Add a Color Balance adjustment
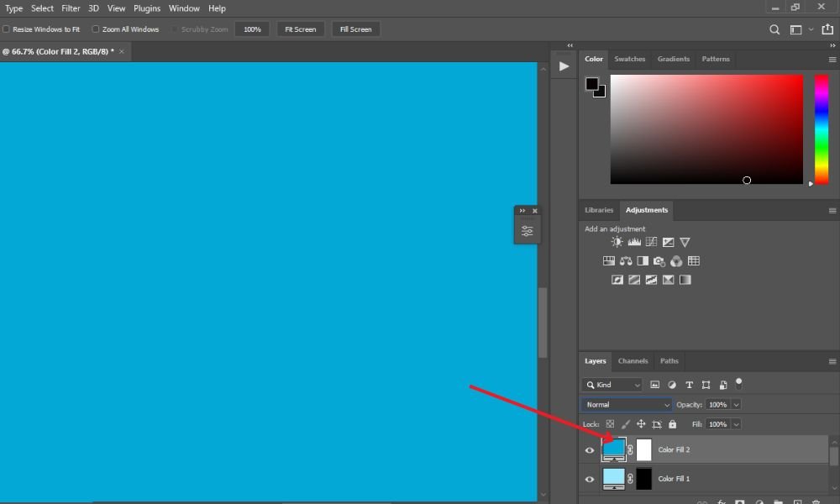This screenshot has width=840, height=504. [x=626, y=261]
